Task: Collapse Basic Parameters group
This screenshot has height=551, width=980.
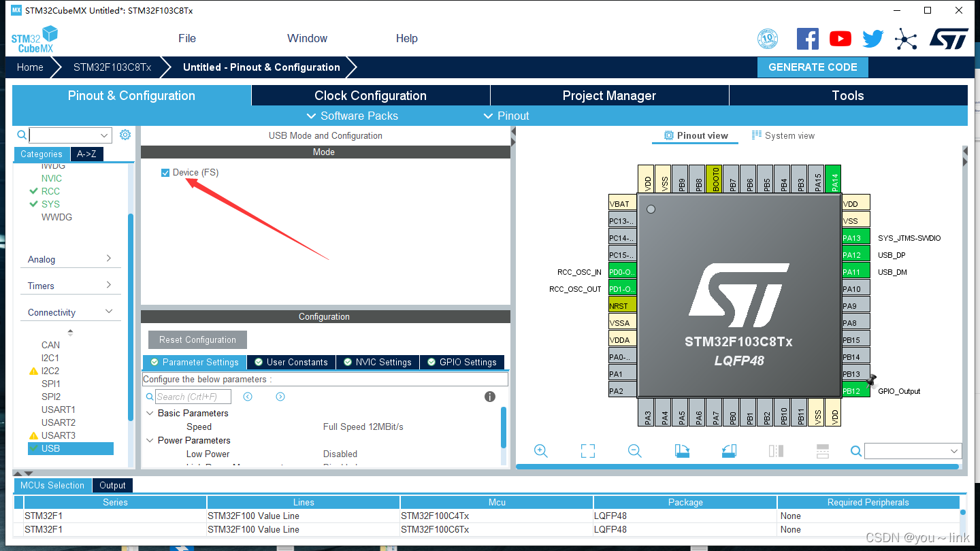Action: coord(150,413)
